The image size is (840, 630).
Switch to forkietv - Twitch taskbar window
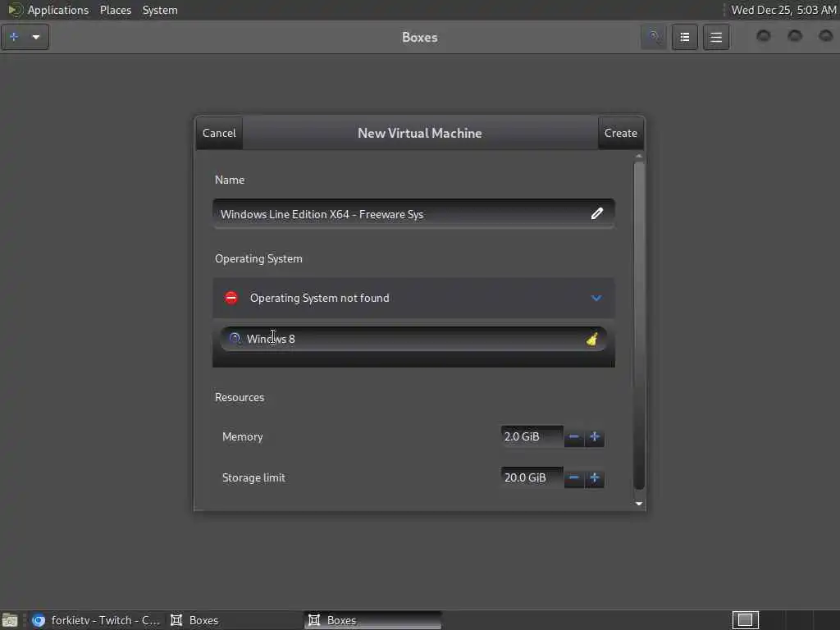tap(96, 620)
